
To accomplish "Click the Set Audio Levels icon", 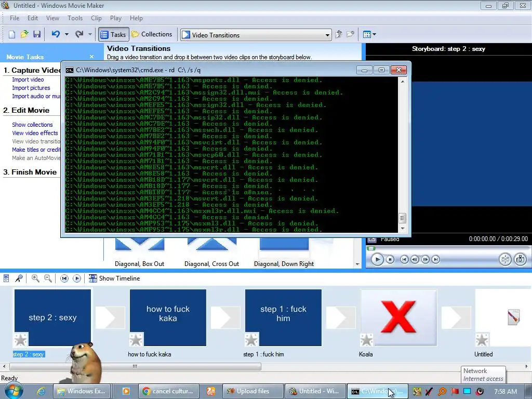I will 6,278.
